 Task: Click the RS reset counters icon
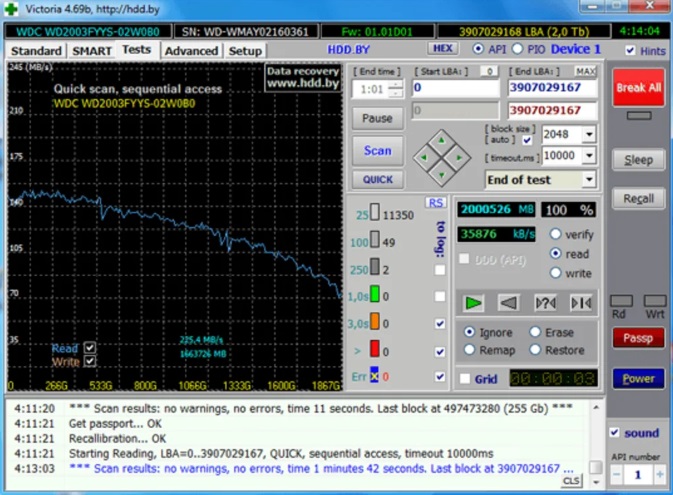pos(436,203)
